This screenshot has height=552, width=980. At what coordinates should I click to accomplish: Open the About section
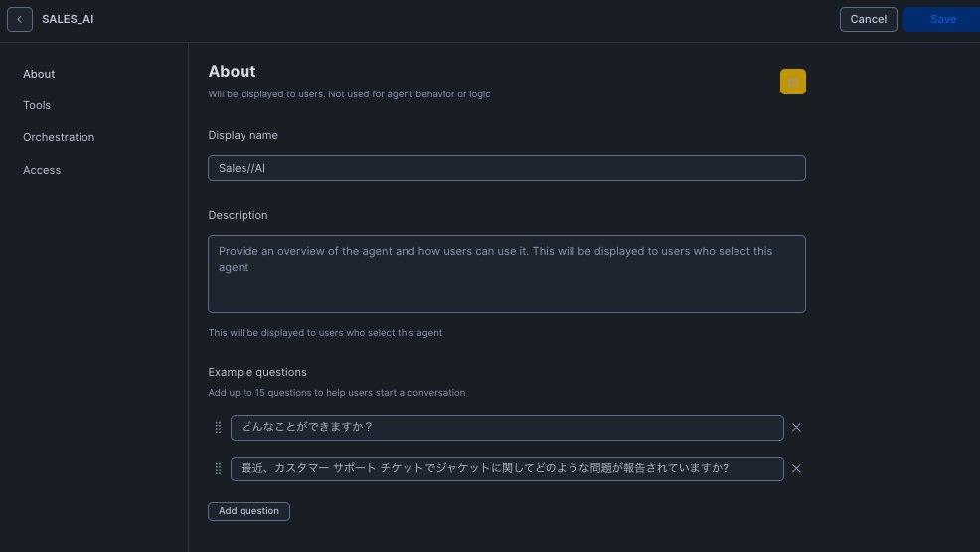pyautogui.click(x=39, y=74)
